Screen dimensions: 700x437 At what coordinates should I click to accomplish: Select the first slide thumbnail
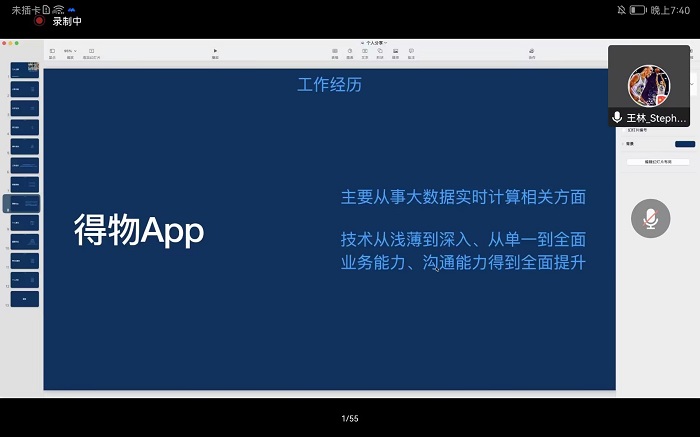click(x=25, y=70)
